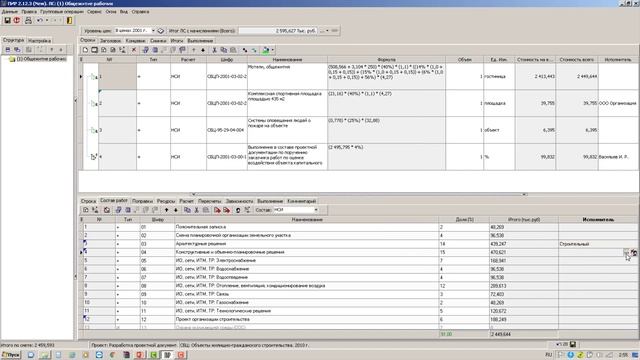Click the round refresh icon in lower toolbar
The width and height of the screenshot is (640, 360).
pyautogui.click(x=238, y=210)
